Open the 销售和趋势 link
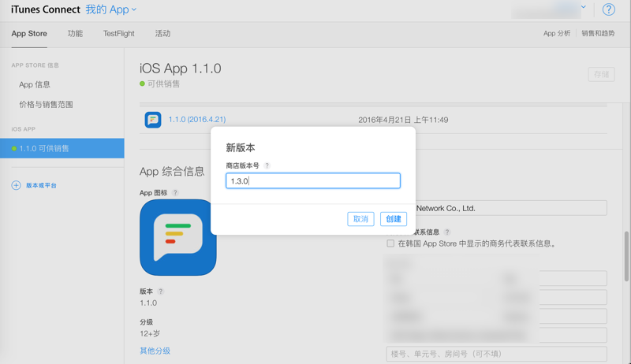Screen dimensions: 631x364 (x=598, y=34)
